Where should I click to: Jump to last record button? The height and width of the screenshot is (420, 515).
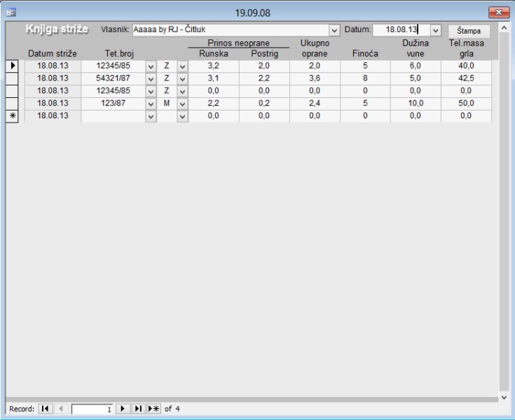click(x=138, y=409)
